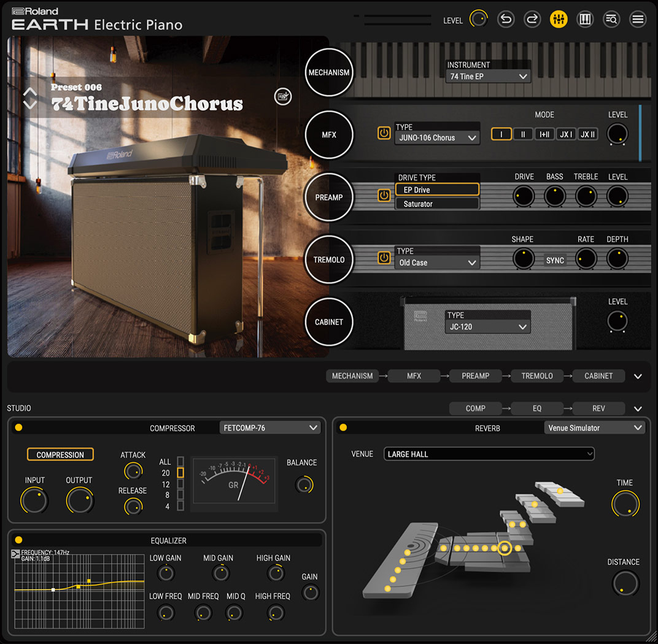658x644 pixels.
Task: Select chorus mode JX II
Action: tap(588, 134)
